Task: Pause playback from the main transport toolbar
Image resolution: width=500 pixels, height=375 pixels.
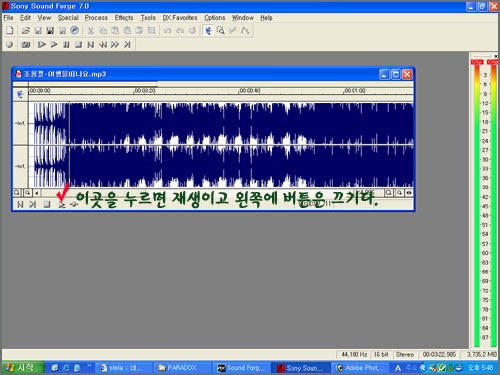Action: click(x=66, y=44)
